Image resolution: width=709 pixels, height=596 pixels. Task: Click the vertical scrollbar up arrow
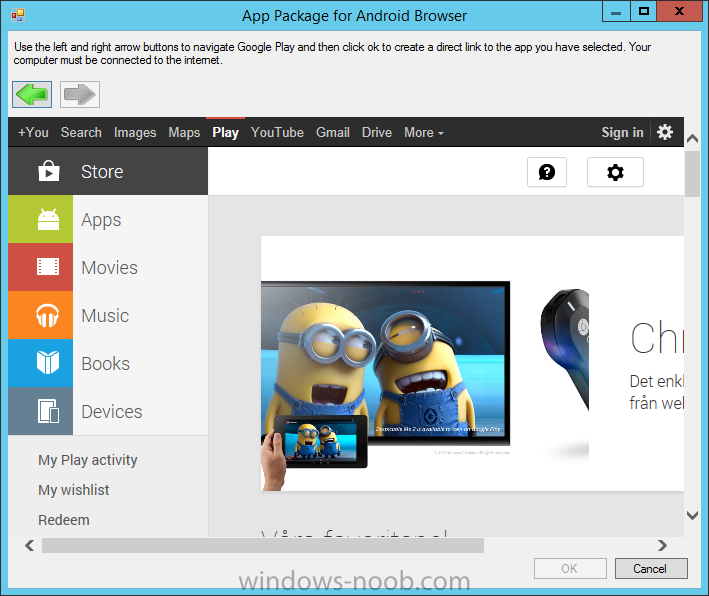click(x=692, y=139)
